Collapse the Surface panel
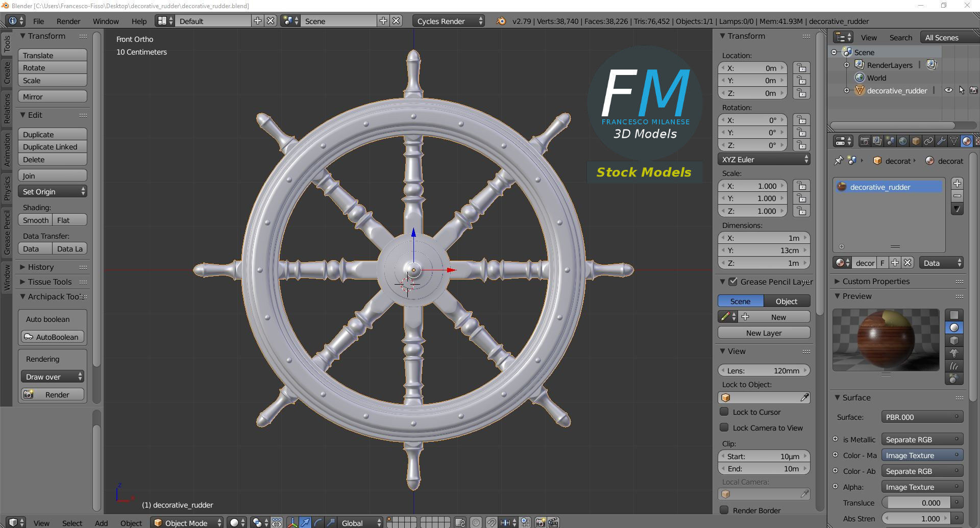The width and height of the screenshot is (980, 528). (x=852, y=397)
